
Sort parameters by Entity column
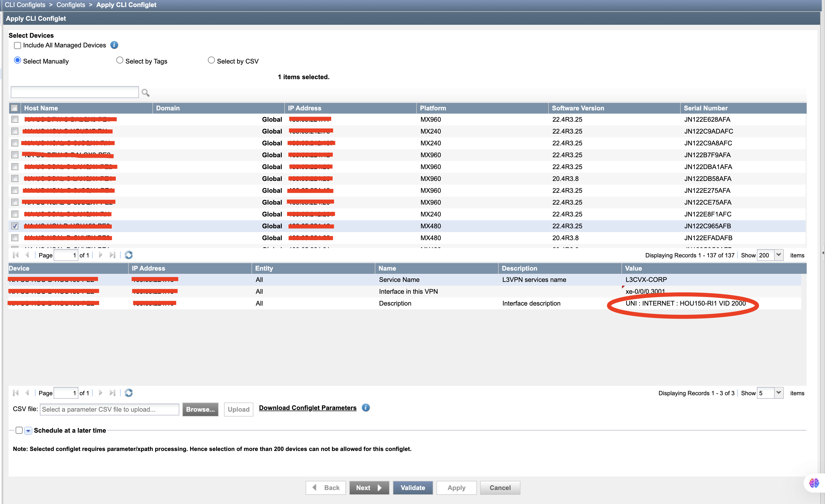[313, 268]
